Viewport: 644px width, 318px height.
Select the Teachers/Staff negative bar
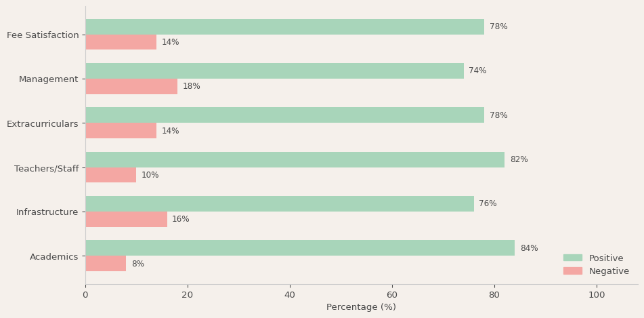110,175
